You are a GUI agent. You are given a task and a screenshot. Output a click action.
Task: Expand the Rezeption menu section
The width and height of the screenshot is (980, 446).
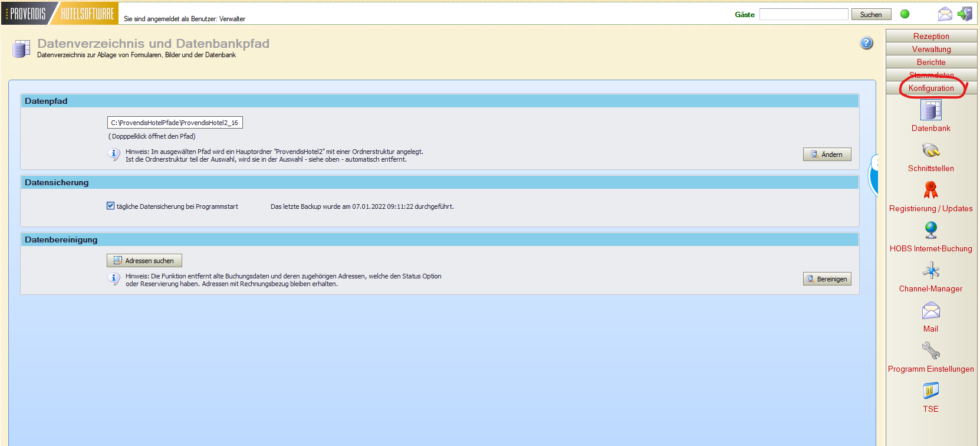[931, 36]
